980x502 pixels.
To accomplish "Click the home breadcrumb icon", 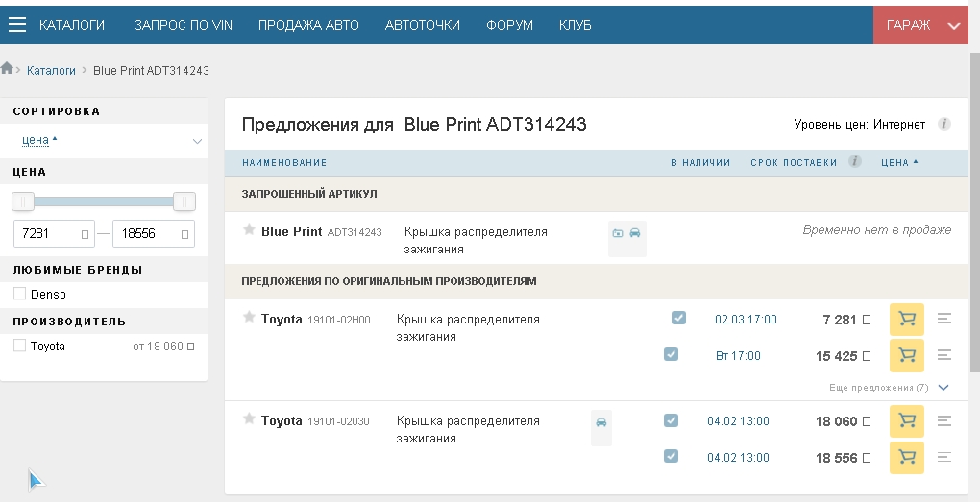I will (x=8, y=69).
